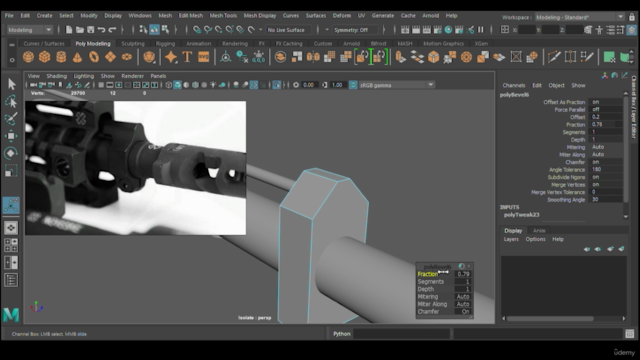Select the Paint Selection tool

pyautogui.click(x=11, y=118)
